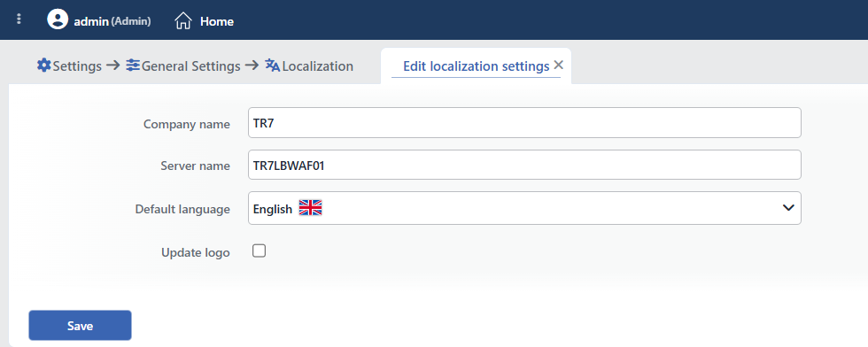Click the admin username label
Image resolution: width=868 pixels, height=347 pixels.
[x=91, y=21]
